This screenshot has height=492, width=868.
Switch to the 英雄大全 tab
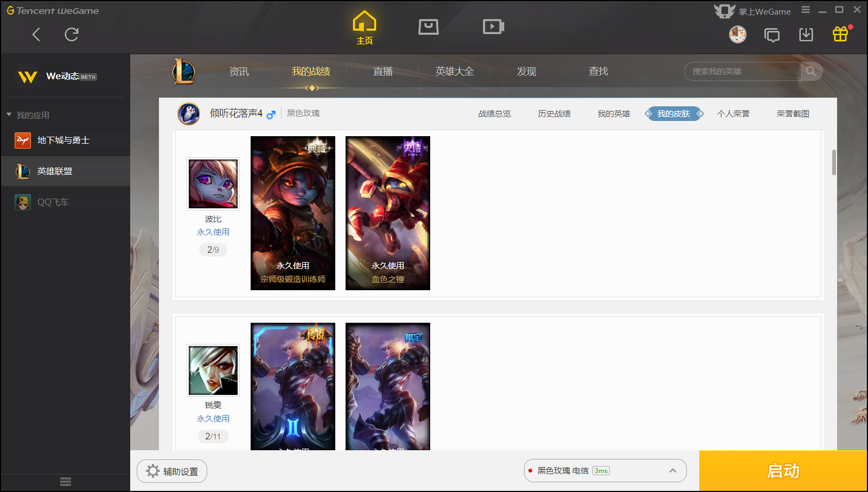coord(455,72)
